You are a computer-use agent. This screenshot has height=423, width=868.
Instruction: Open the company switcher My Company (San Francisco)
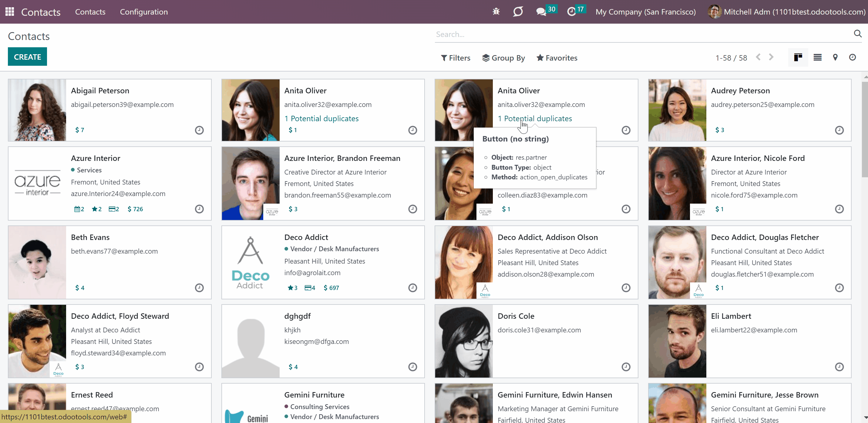(646, 12)
